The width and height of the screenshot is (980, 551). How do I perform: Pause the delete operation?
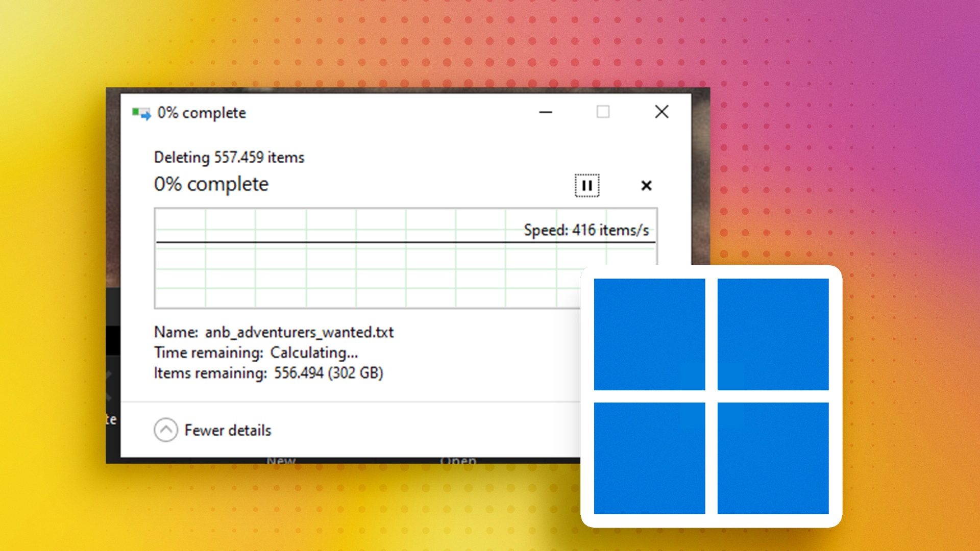pos(587,185)
